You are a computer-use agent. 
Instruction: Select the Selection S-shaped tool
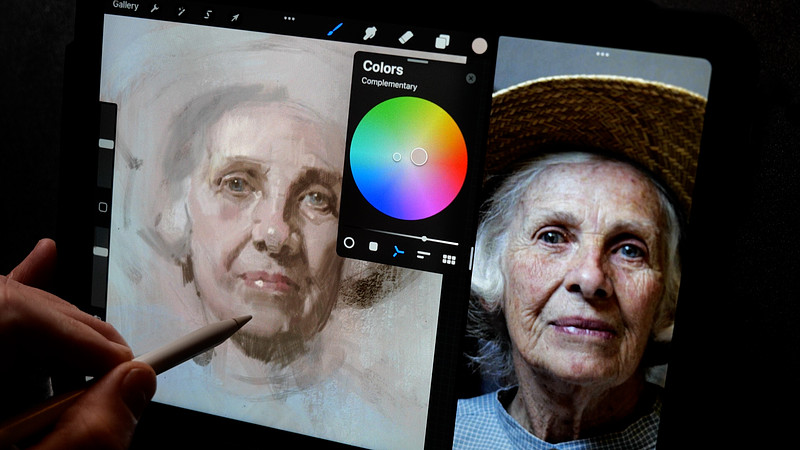208,14
